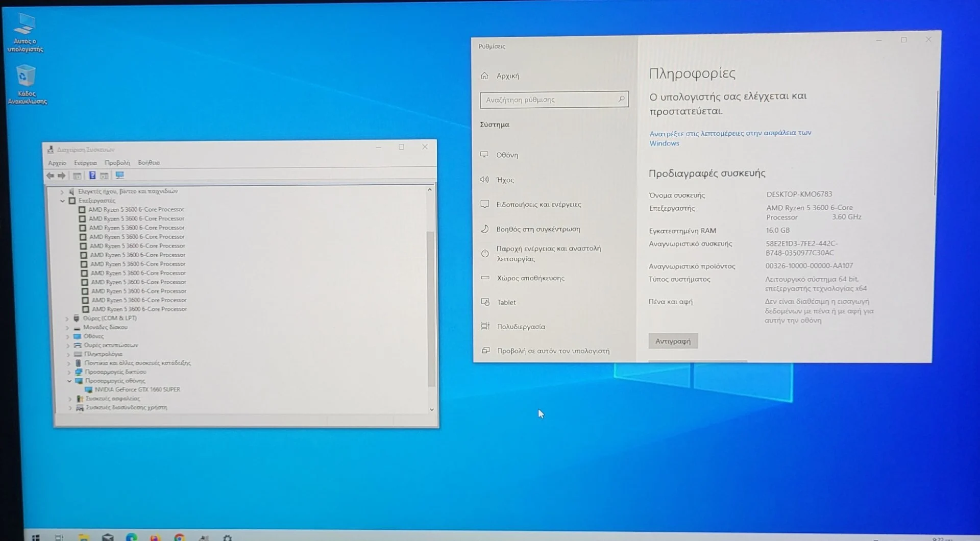Open Ενέργεια menu in Device Manager
This screenshot has height=541, width=980.
click(85, 163)
